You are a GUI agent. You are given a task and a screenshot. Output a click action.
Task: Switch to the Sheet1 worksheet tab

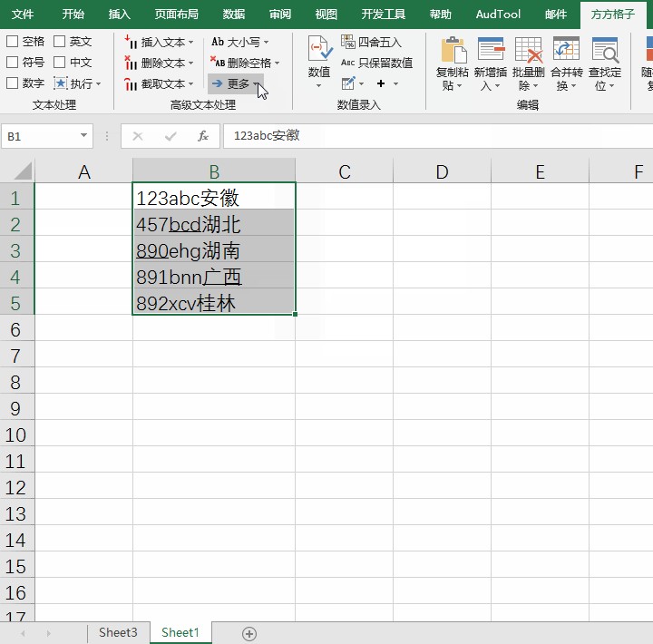[x=180, y=633]
